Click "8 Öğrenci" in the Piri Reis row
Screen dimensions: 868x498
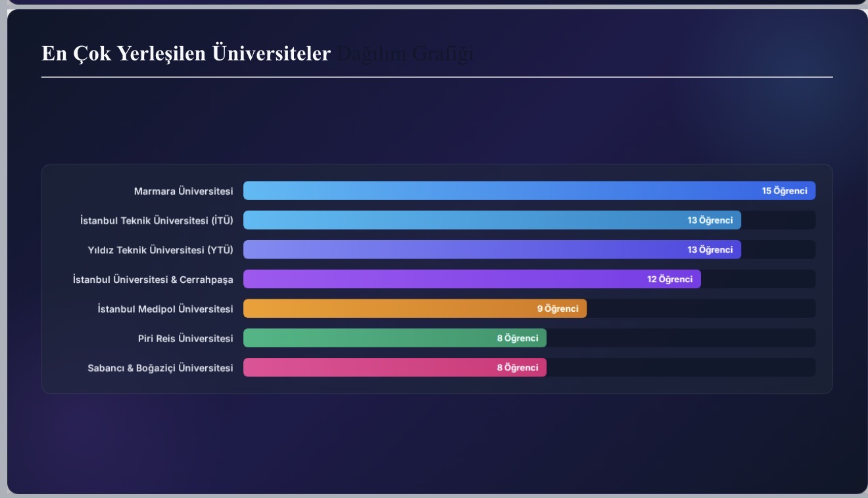pos(518,338)
